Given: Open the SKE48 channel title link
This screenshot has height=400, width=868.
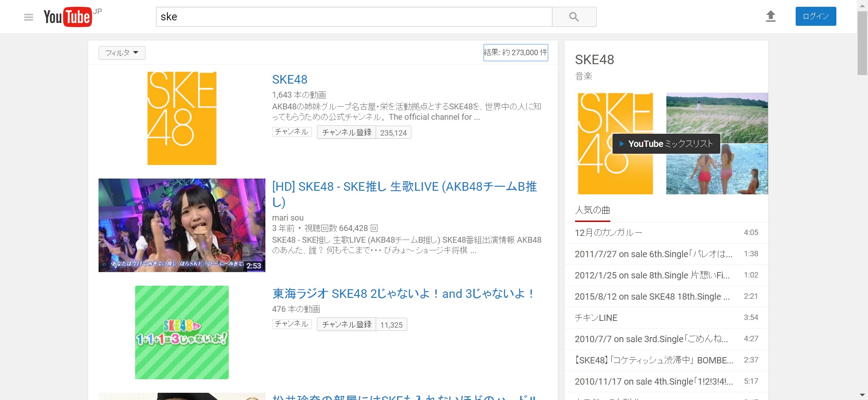Looking at the screenshot, I should click(x=290, y=80).
